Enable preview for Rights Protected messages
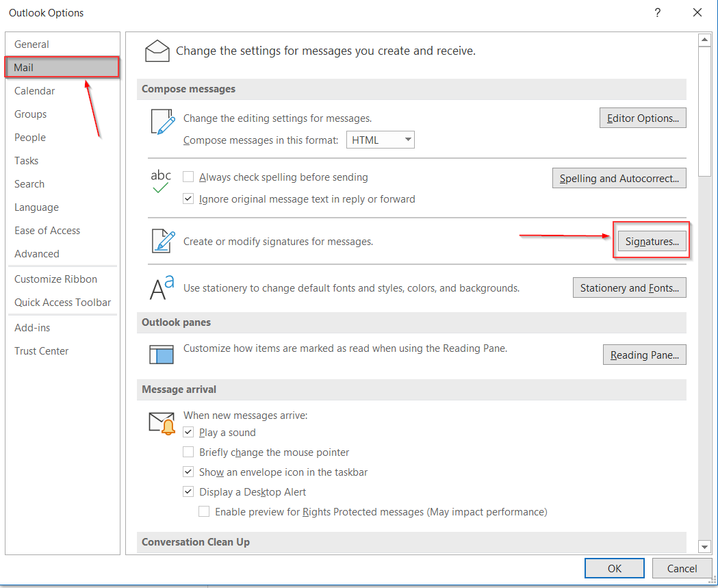Viewport: 718px width, 588px height. pos(204,511)
